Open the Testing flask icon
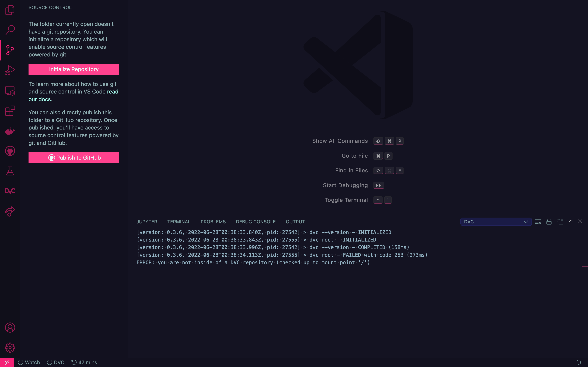The width and height of the screenshot is (588, 367). pyautogui.click(x=10, y=171)
